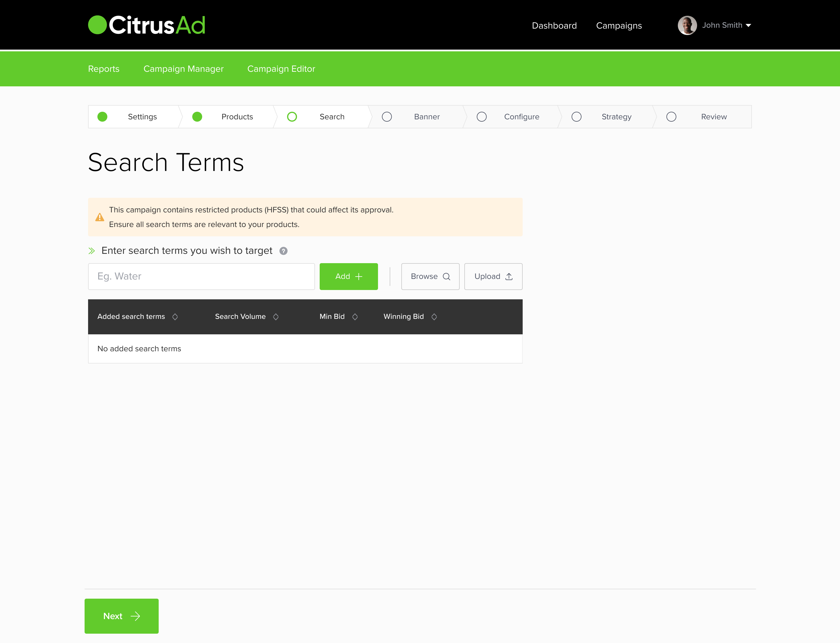Sort by Min Bid diamond icon
The height and width of the screenshot is (643, 840).
click(355, 317)
